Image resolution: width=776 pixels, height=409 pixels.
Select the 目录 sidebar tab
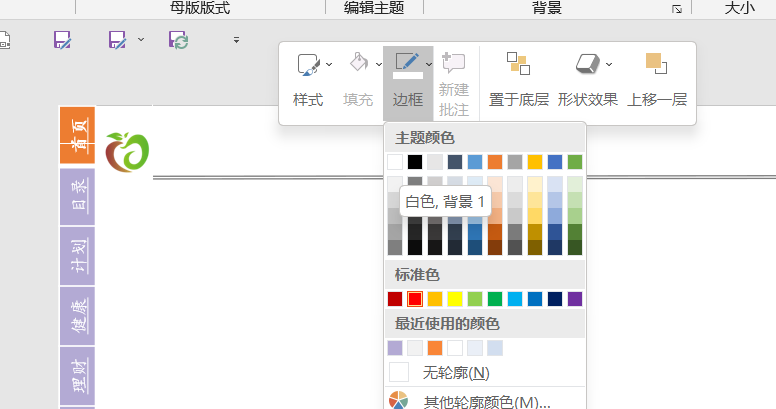[77, 197]
